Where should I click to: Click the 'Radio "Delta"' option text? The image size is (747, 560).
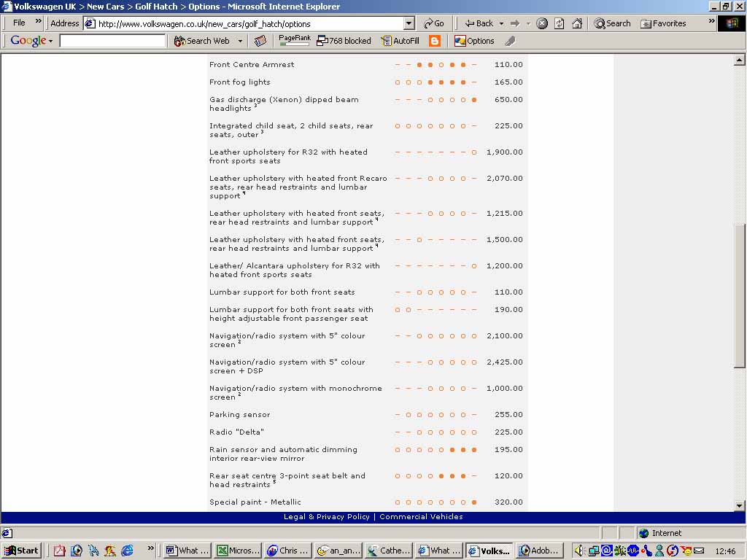(x=236, y=432)
